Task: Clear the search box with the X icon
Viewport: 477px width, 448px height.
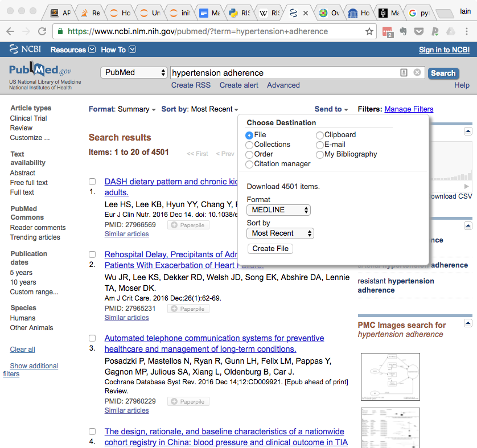Action: 417,72
